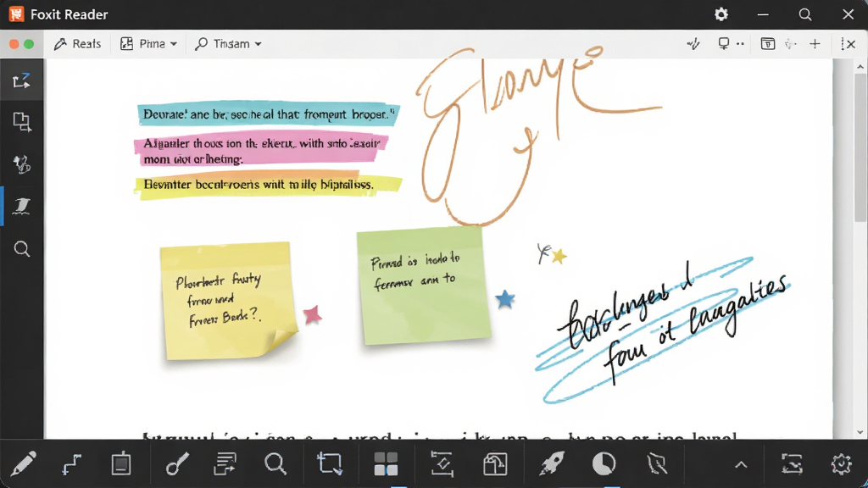
Task: Expand the Tinsam dropdown
Action: tap(228, 44)
